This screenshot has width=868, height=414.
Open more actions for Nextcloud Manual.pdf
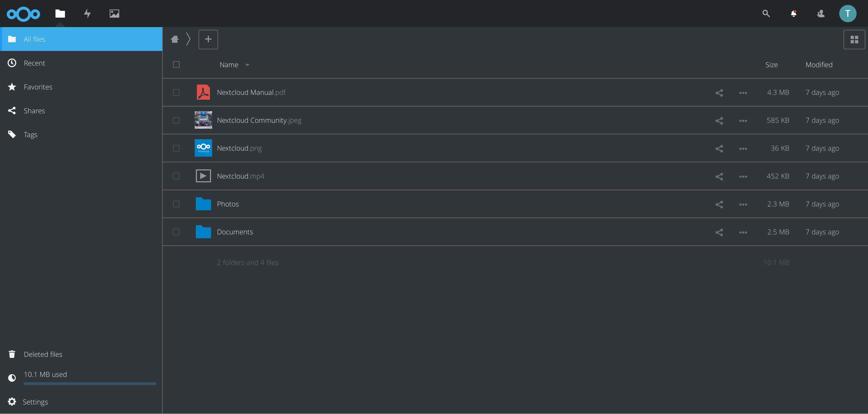(x=743, y=93)
